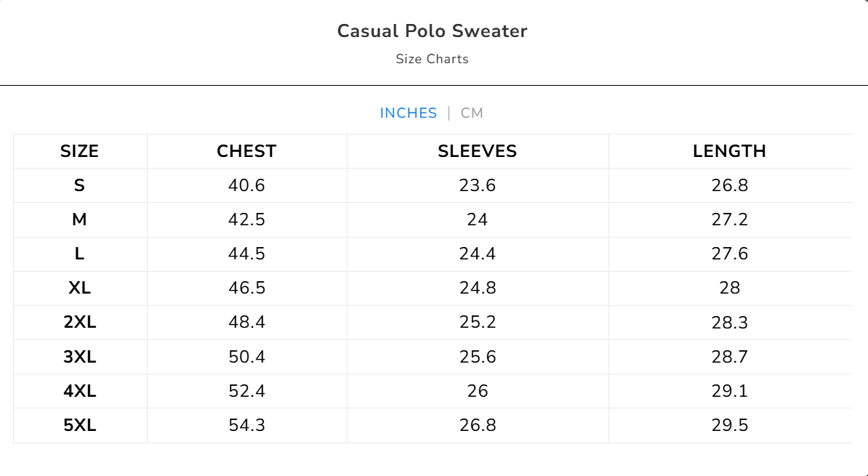Select the M size row label
This screenshot has width=868, height=476.
[79, 219]
